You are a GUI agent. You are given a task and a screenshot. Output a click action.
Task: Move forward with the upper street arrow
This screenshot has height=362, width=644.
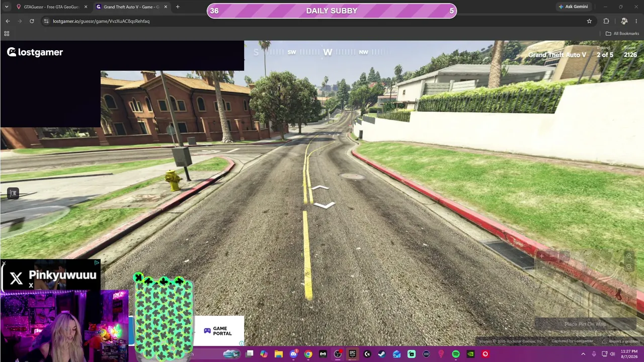tap(320, 188)
